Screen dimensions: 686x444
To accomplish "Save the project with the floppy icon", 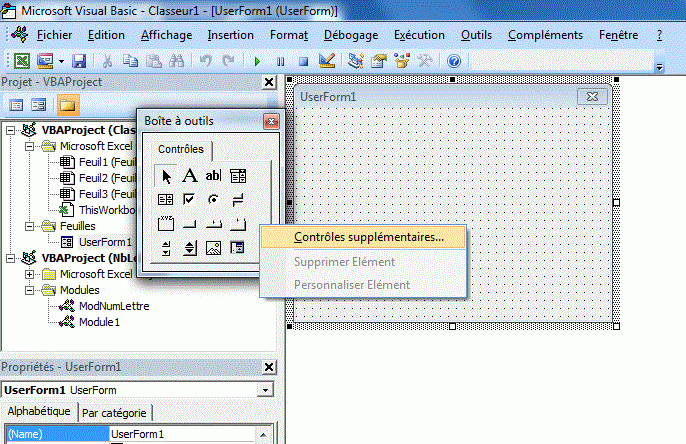I will click(79, 61).
